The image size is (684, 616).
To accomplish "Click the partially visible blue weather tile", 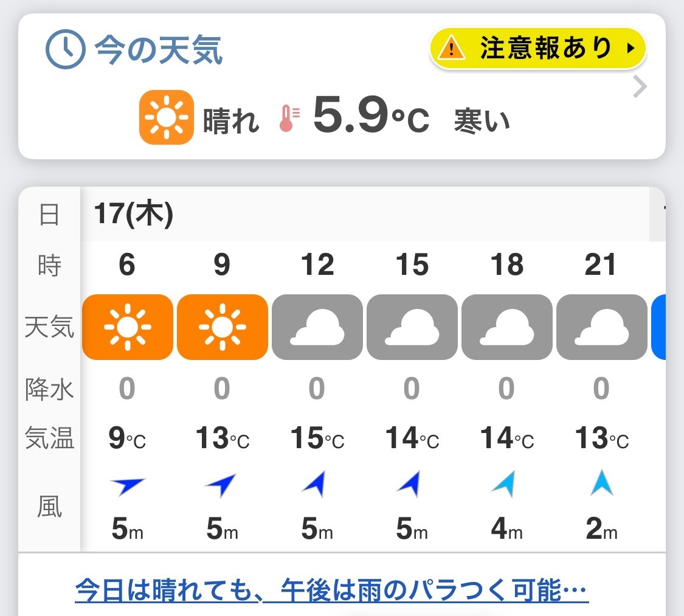I will click(658, 327).
